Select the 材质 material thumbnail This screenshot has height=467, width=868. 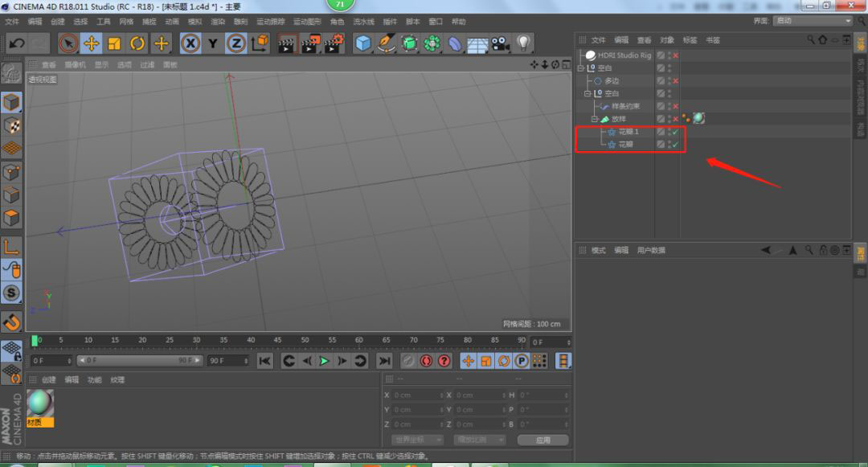pyautogui.click(x=40, y=408)
